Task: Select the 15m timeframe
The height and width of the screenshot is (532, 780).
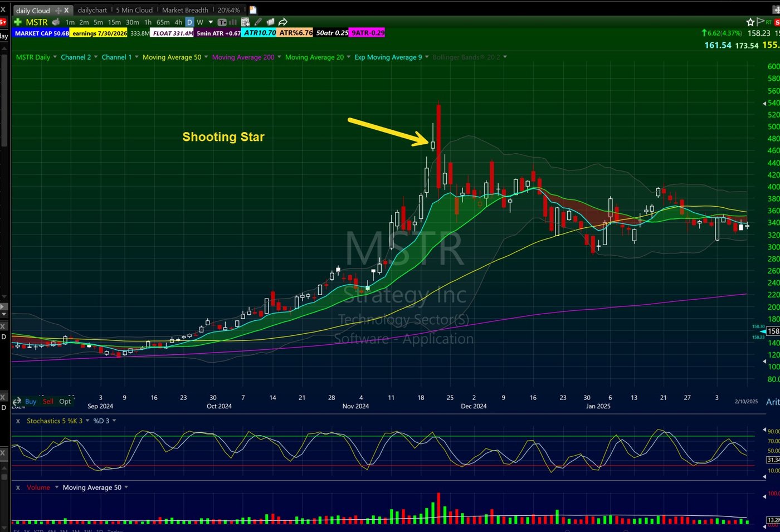Action: click(x=114, y=22)
